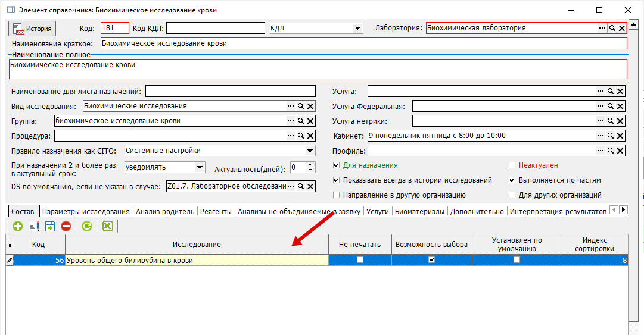Toggle Неактуален checkbox

[512, 165]
